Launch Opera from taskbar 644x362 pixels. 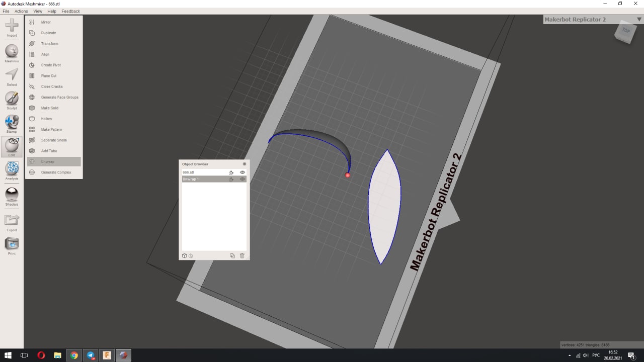(x=41, y=355)
